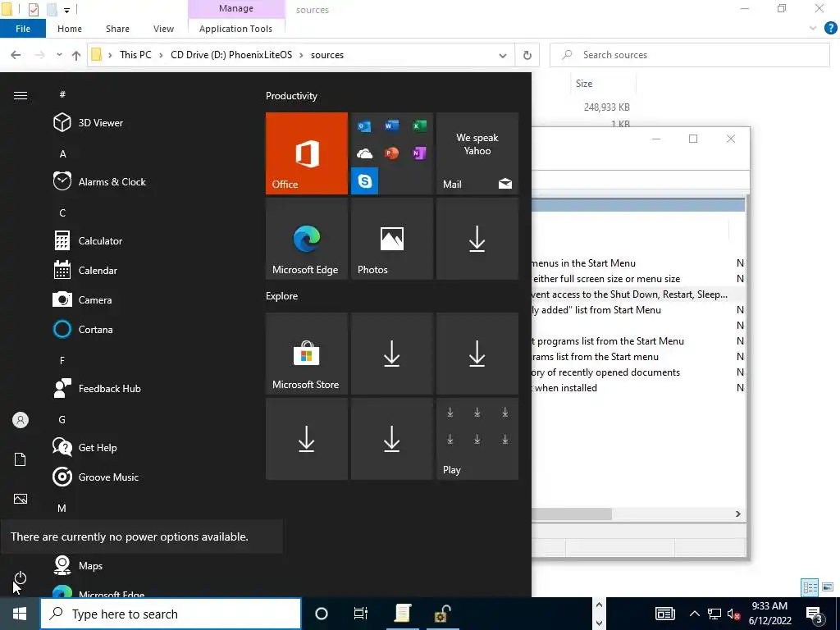Open Explorer help question mark
The image size is (840, 630).
coord(830,28)
